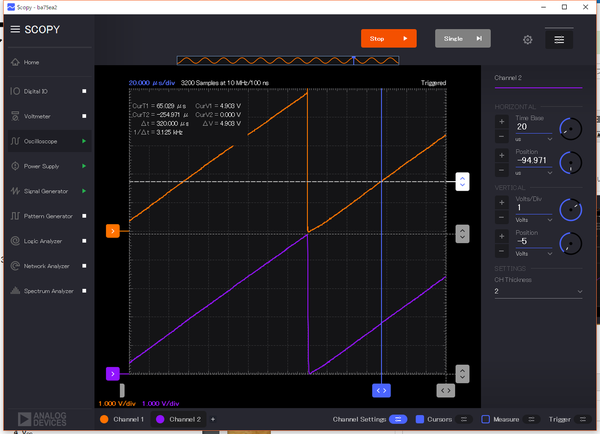Increase the Volts/Div value with plus
The image size is (600, 434).
click(x=502, y=203)
